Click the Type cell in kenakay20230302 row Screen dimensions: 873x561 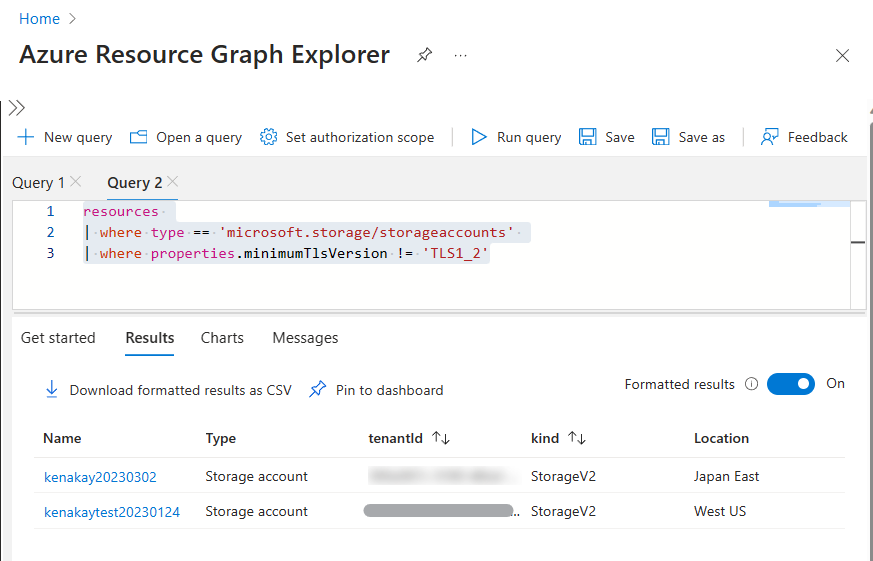[x=256, y=476]
